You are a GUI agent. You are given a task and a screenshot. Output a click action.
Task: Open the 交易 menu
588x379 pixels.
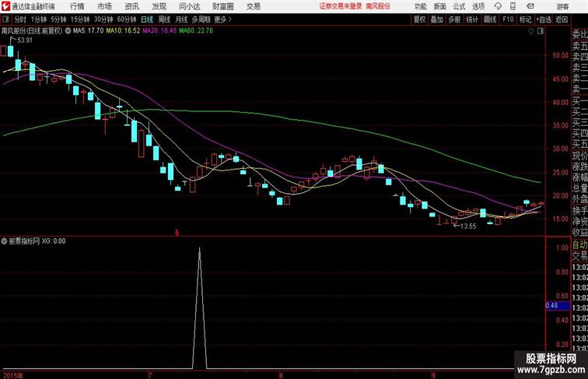click(x=253, y=6)
